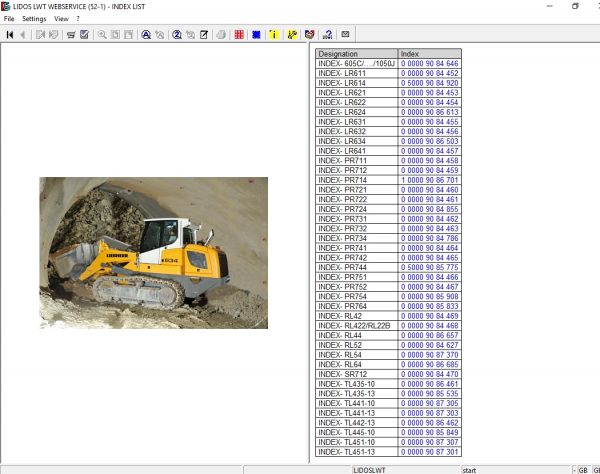Open the File menu
Image resolution: width=600 pixels, height=474 pixels.
click(9, 19)
